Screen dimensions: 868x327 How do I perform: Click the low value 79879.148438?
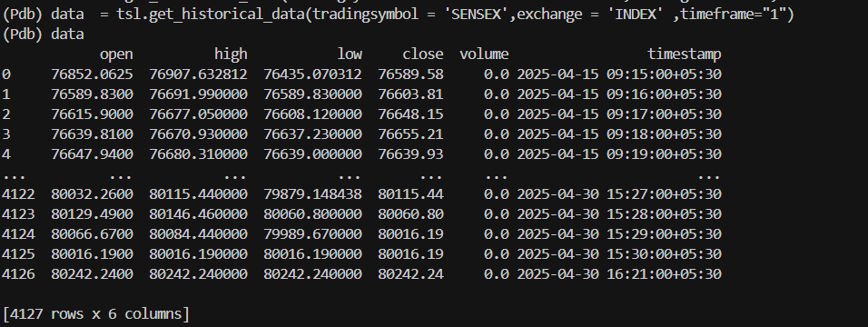312,194
